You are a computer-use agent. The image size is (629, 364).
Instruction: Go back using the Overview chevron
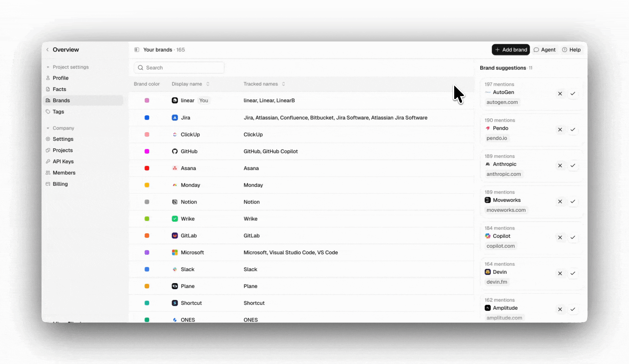[x=48, y=50]
